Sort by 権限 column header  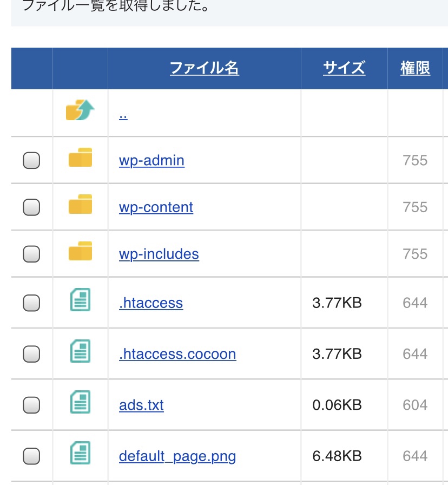[x=415, y=68]
